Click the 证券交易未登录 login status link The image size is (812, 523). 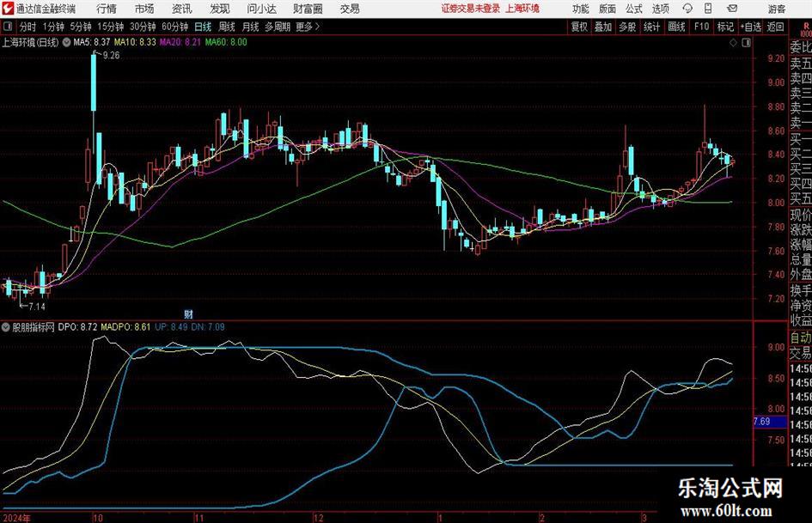click(x=471, y=9)
